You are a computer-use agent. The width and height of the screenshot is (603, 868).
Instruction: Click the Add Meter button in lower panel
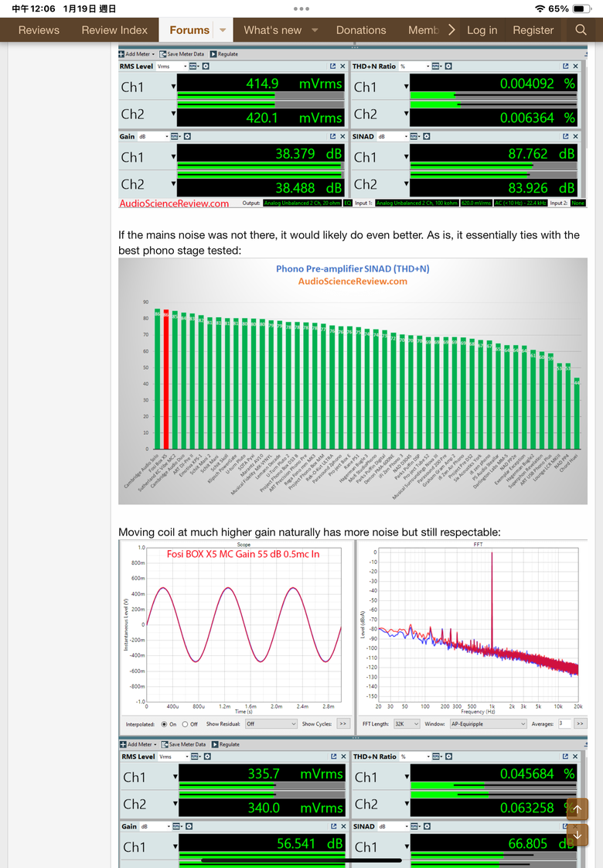click(138, 744)
